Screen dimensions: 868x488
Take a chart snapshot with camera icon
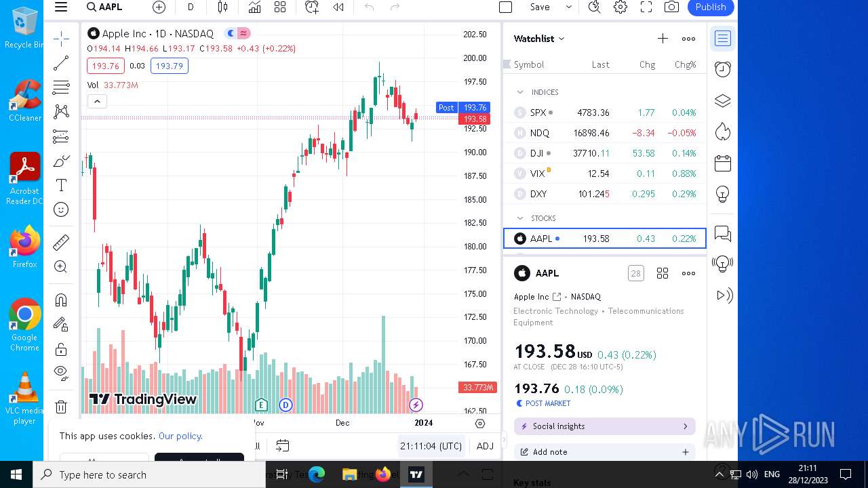click(671, 7)
